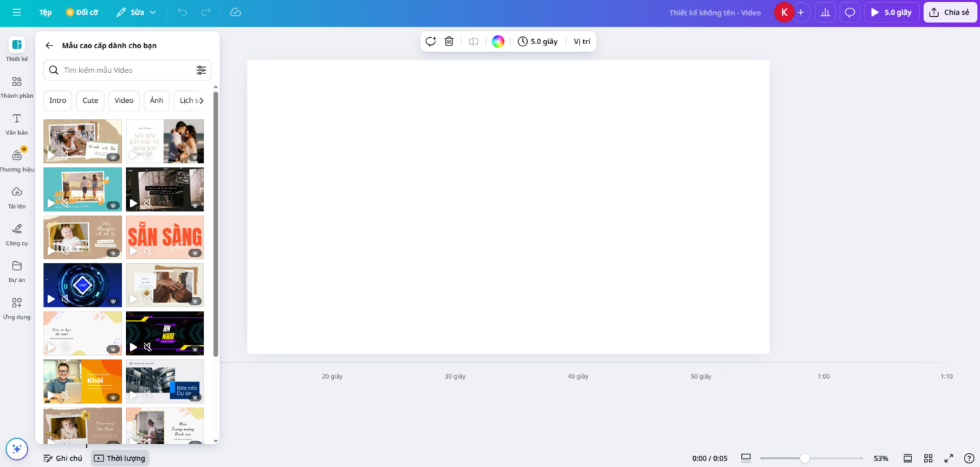Click the Tìm kiếm mẫu Video search field

click(127, 70)
